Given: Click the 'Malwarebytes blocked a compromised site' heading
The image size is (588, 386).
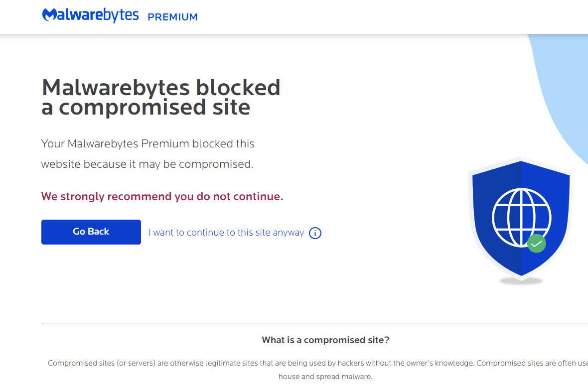Looking at the screenshot, I should point(161,98).
